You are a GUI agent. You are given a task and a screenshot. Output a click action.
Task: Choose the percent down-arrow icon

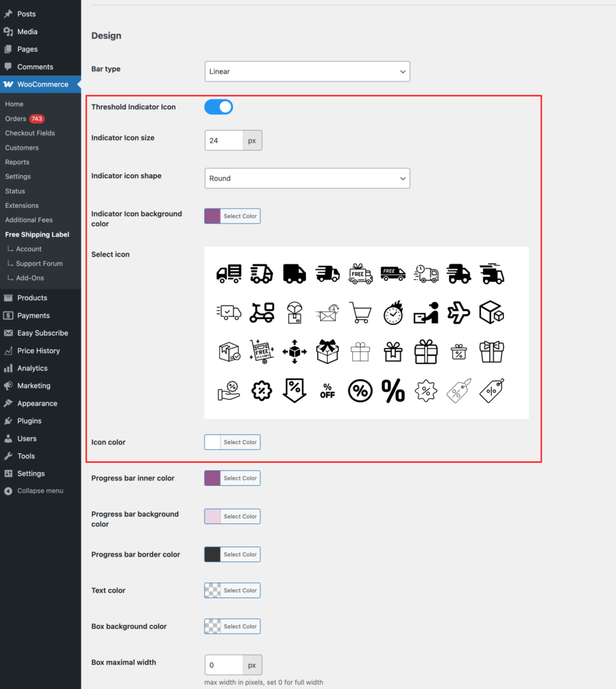pyautogui.click(x=295, y=391)
